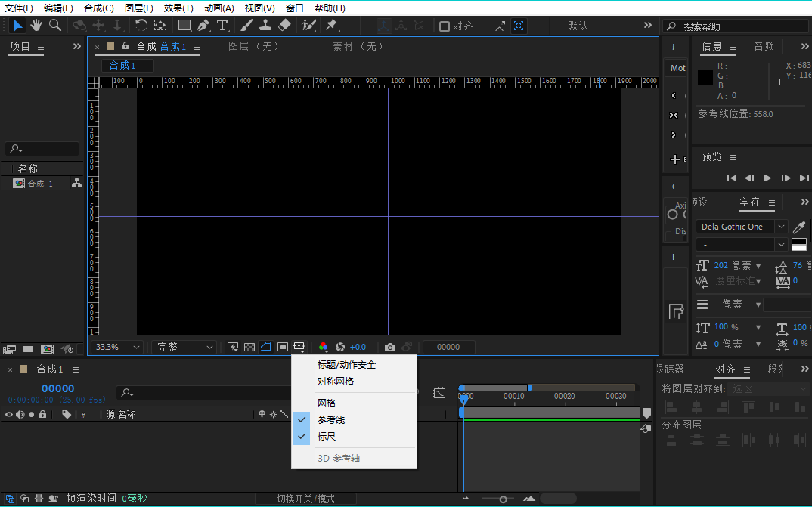
Task: Choose 标题/动作安全 from the popup menu
Action: 346,365
